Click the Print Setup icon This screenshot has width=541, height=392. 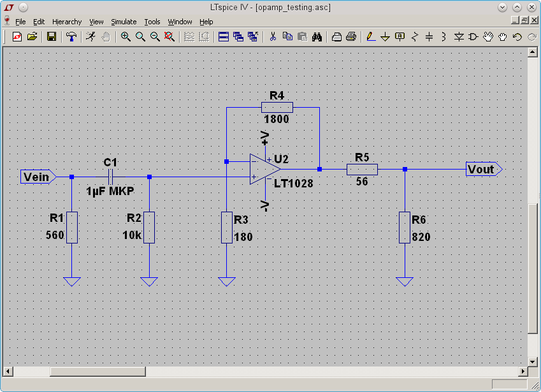click(x=336, y=36)
